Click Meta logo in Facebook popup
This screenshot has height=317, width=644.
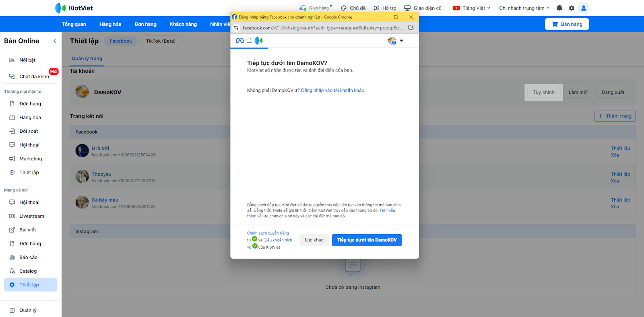point(239,41)
